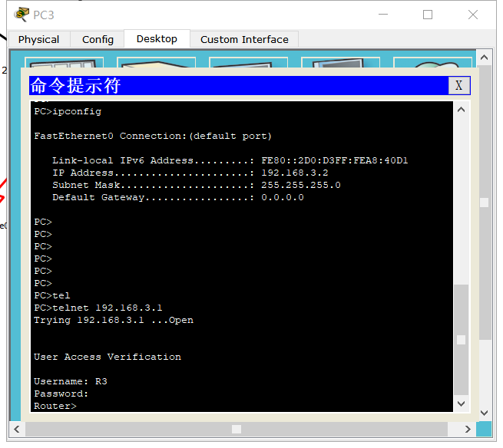Click 'FastEthernet0 Connection' line
Screen dimensions: 503x448
[x=153, y=137]
